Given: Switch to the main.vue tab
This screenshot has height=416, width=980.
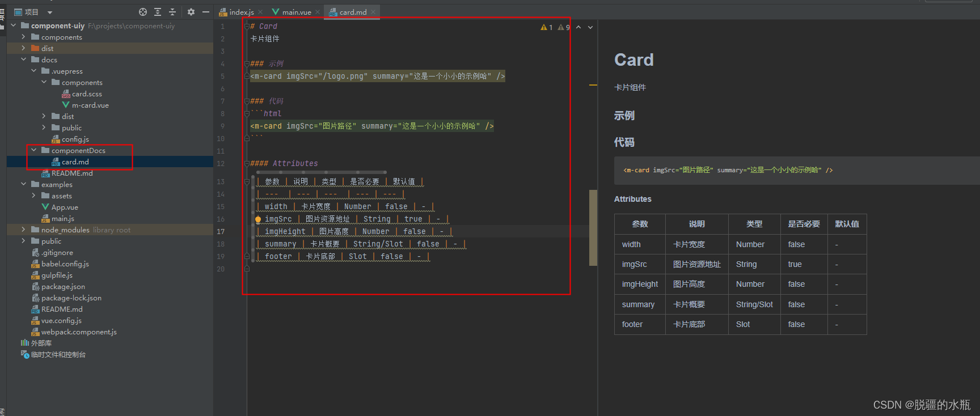Looking at the screenshot, I should click(297, 12).
